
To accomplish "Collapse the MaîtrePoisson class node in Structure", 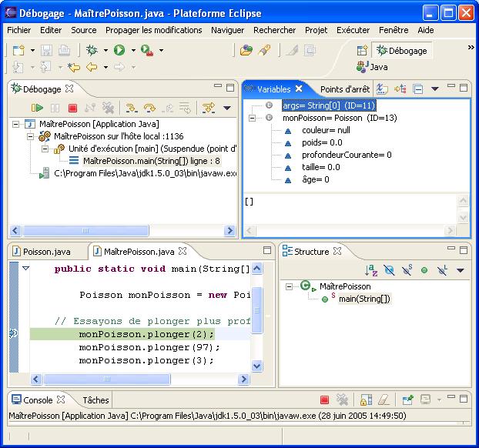I will point(290,286).
